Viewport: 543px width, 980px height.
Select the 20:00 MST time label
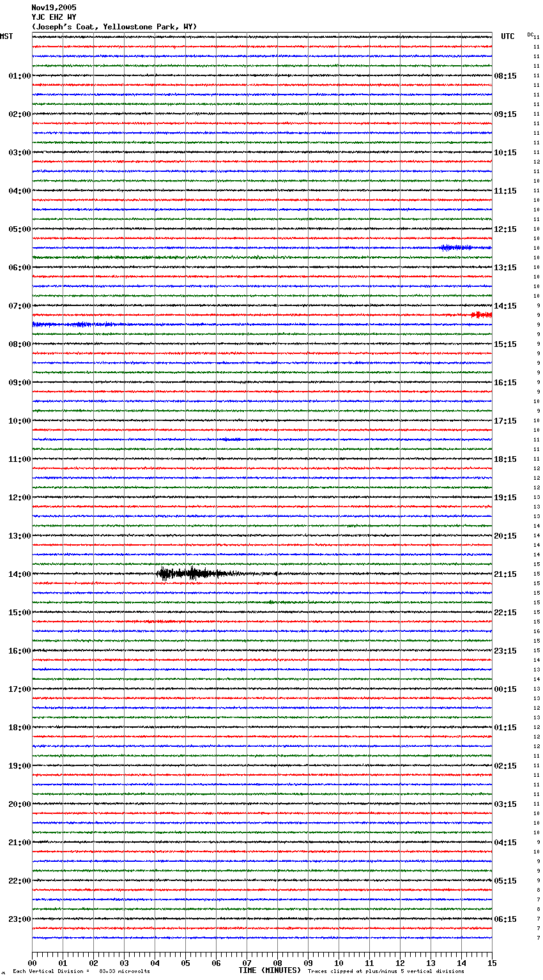pyautogui.click(x=20, y=804)
